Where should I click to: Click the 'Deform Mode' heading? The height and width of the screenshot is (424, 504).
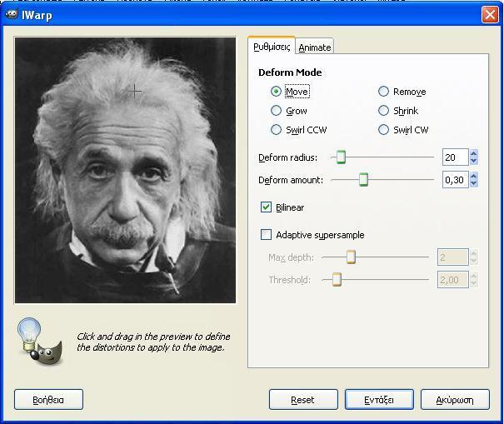tap(290, 72)
